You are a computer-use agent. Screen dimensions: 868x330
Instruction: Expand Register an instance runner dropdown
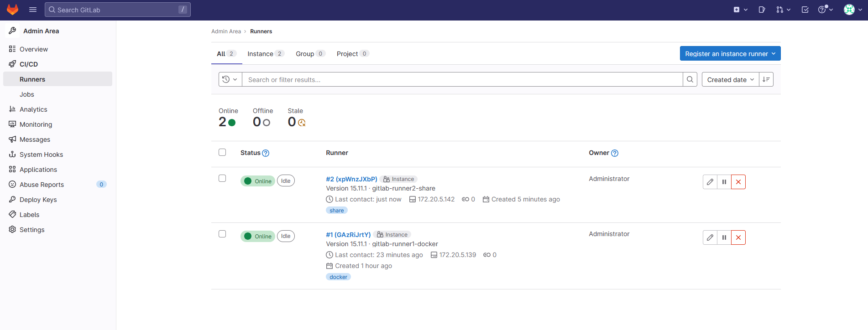730,53
